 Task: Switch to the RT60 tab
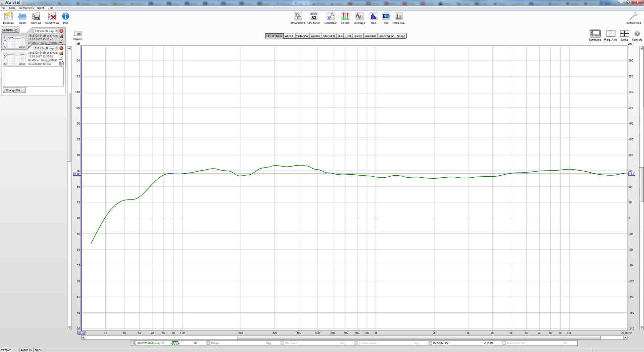coord(348,36)
